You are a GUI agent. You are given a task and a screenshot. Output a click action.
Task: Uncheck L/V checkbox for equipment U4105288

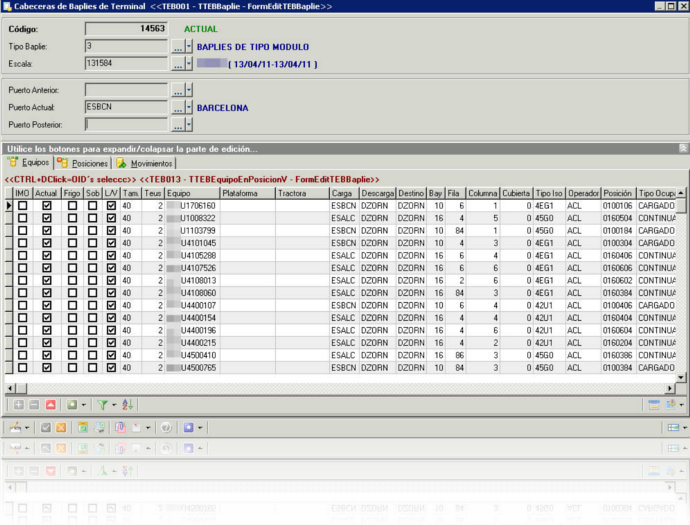point(111,255)
